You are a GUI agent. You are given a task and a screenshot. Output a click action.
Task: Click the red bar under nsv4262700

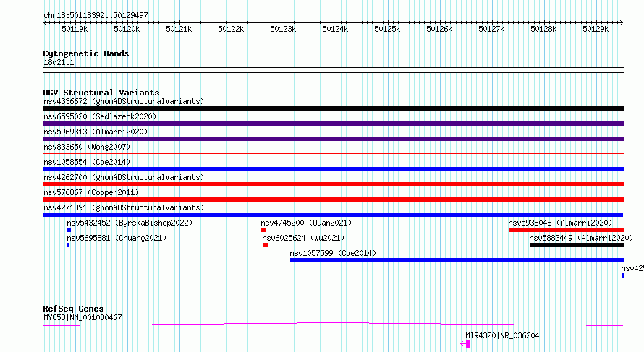point(333,184)
